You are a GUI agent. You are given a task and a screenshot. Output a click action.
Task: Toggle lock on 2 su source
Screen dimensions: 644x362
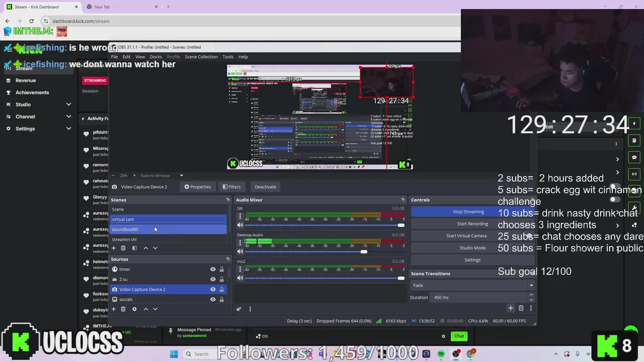click(x=221, y=280)
